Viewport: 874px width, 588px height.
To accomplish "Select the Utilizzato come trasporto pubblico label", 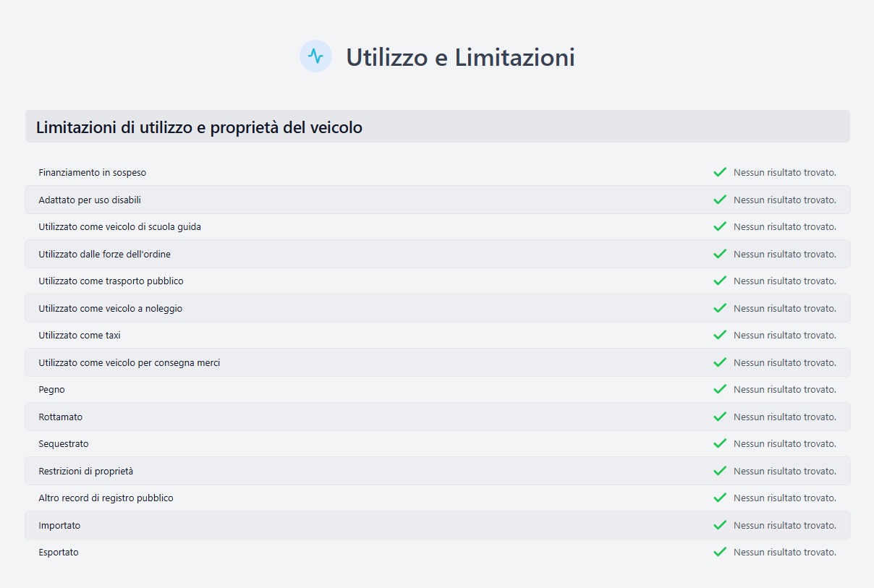I will coord(111,281).
